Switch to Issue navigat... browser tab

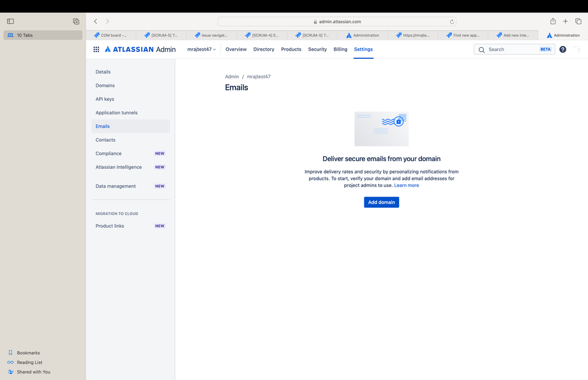point(211,35)
